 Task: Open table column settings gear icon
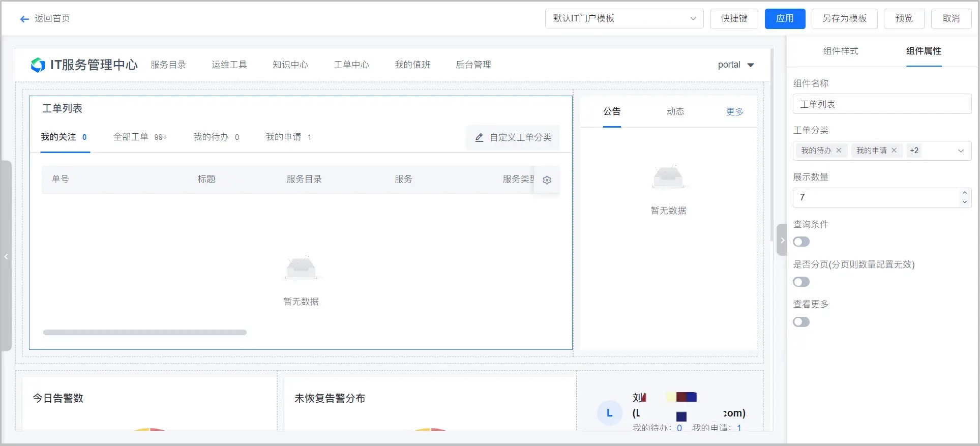pyautogui.click(x=547, y=180)
